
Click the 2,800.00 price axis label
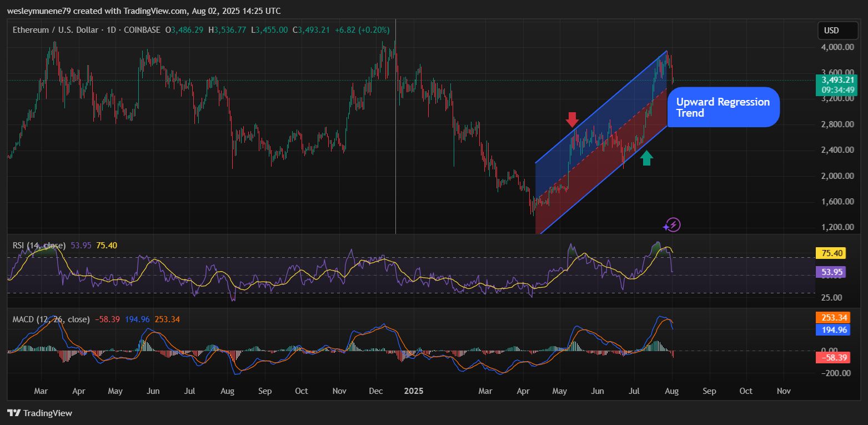point(838,124)
